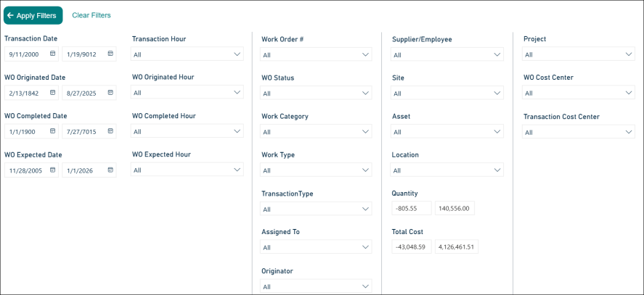The height and width of the screenshot is (295, 644).
Task: Open calendar for Transaction Date start
Action: pyautogui.click(x=52, y=54)
